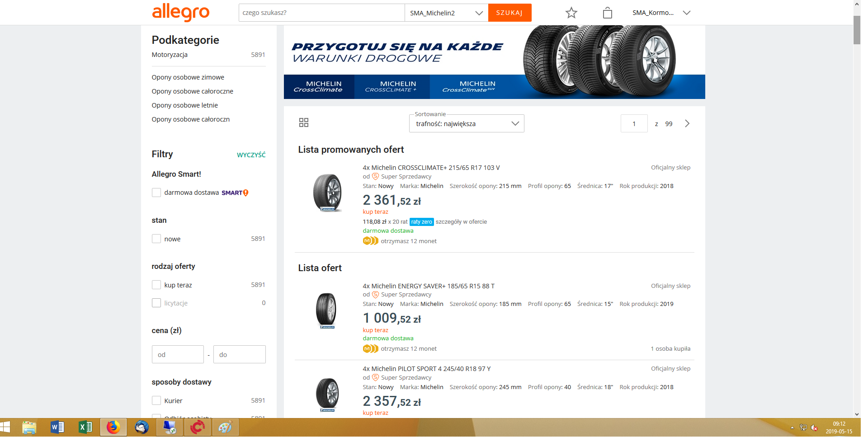Open favorites via the star icon
Viewport: 868px width, 437px height.
click(x=571, y=13)
